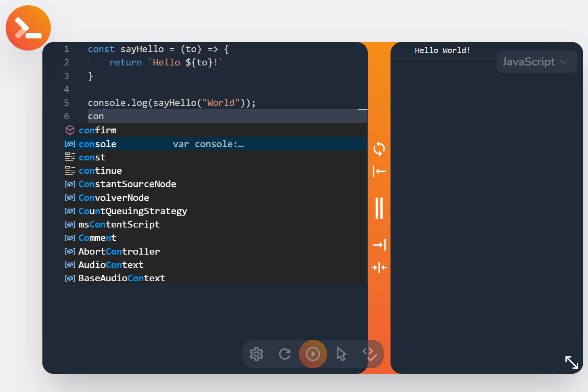Click line 6 in the code editor
588x392 pixels.
[x=202, y=116]
